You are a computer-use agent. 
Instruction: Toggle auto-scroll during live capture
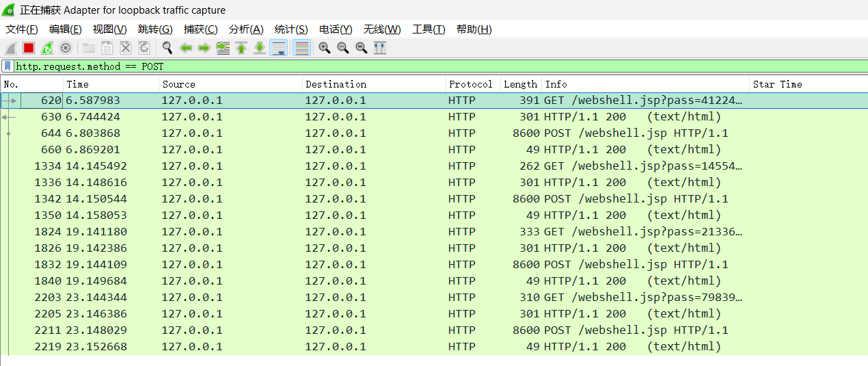coord(278,48)
